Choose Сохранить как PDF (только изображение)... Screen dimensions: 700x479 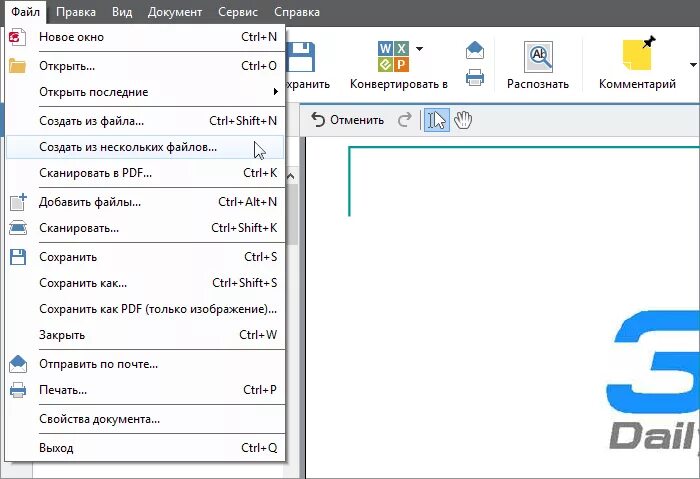point(145,309)
